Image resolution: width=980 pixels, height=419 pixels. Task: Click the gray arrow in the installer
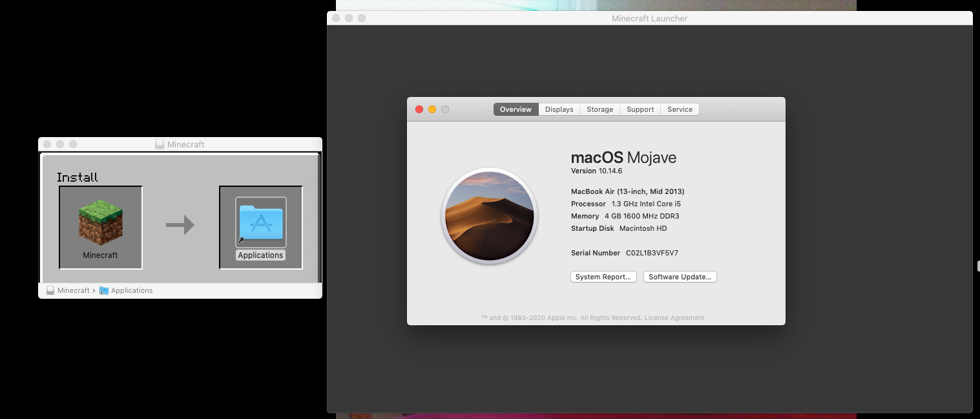pos(180,225)
